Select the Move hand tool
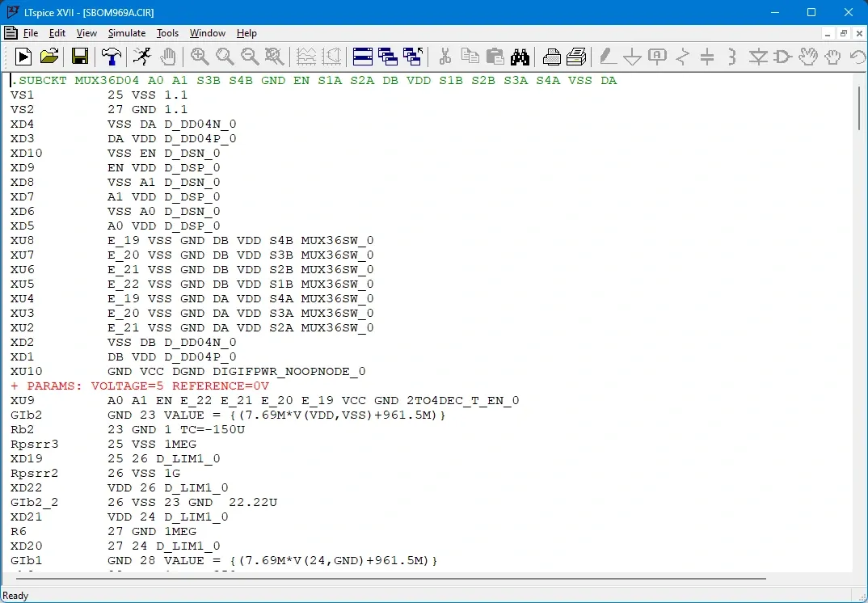This screenshot has height=603, width=868. click(x=807, y=57)
